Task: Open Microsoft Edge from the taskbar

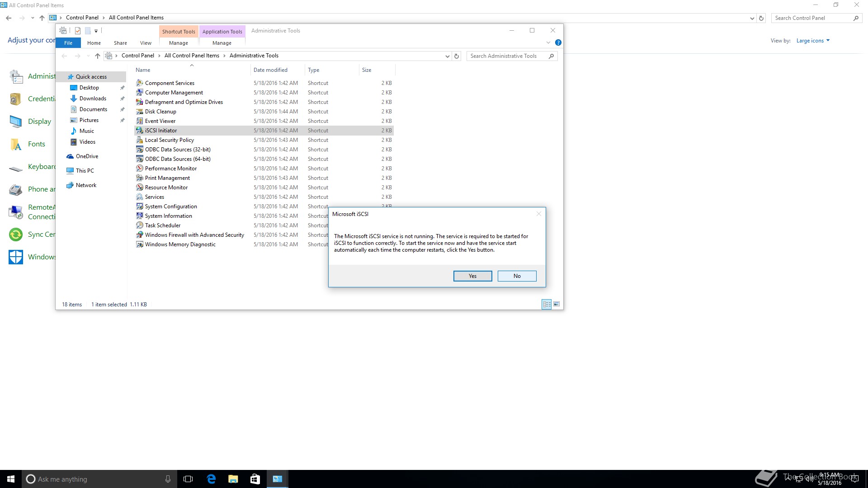Action: 211,479
